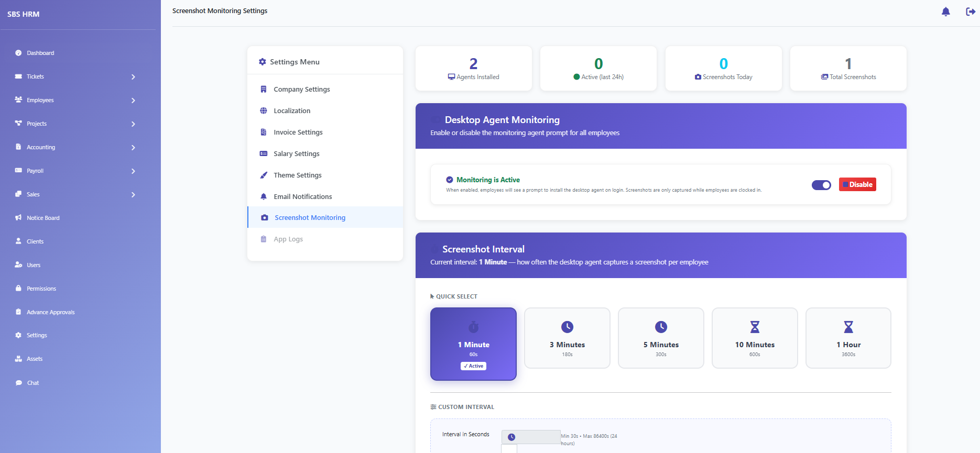This screenshot has width=980, height=453.
Task: Click the Dashboard gauge icon
Action: click(x=18, y=53)
